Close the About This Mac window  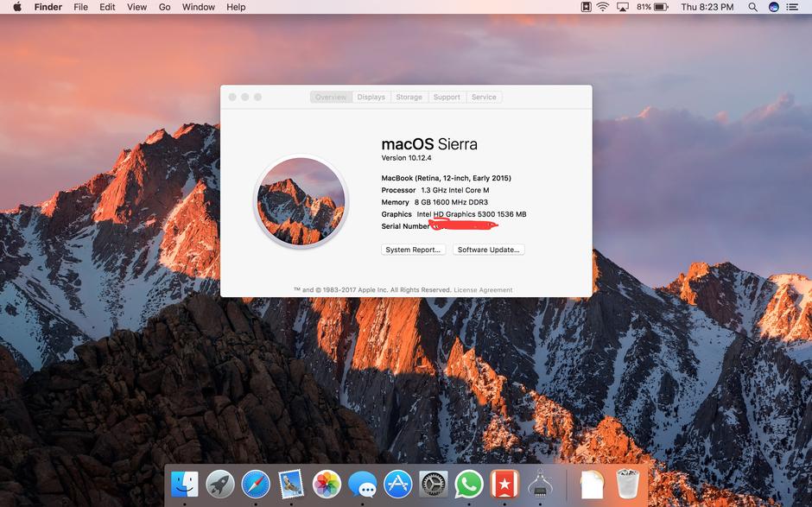pos(232,97)
